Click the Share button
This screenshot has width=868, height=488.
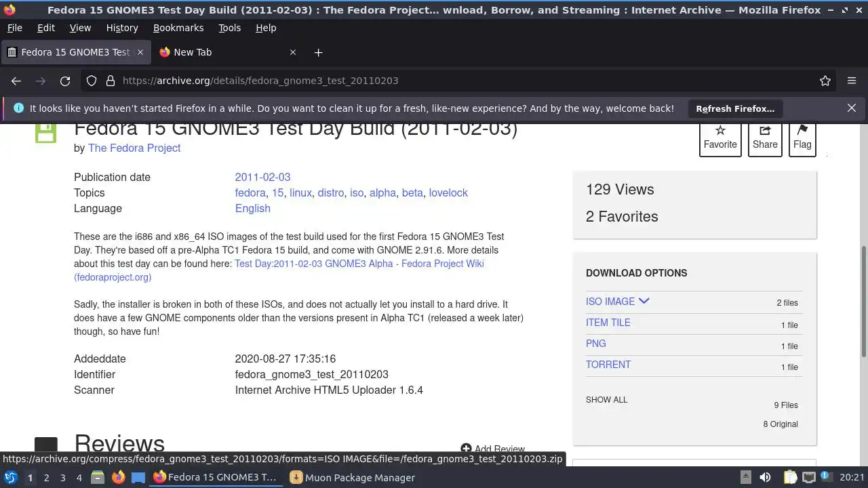click(765, 138)
